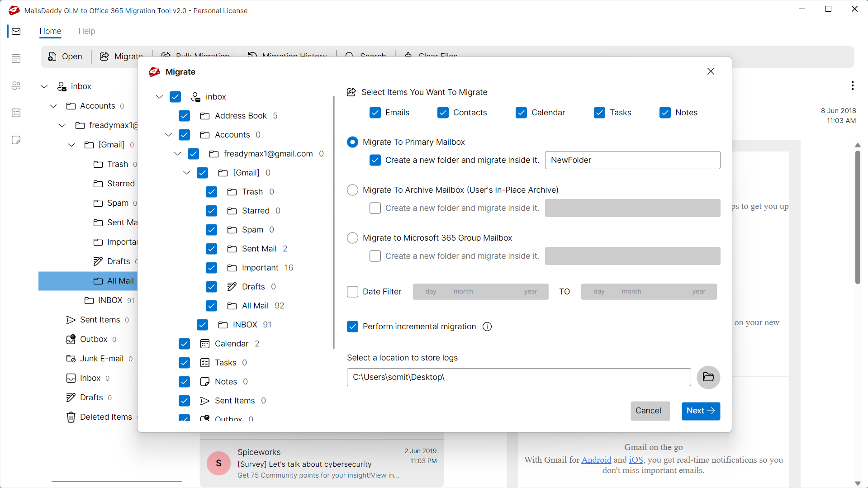Viewport: 868px width, 488px height.
Task: Click the Select Items share icon
Action: click(351, 92)
